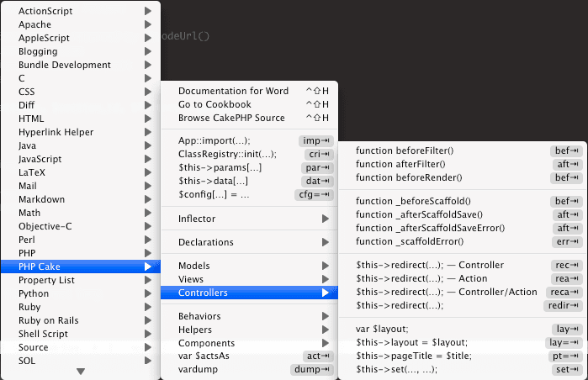Open the Hyperlink Helper submenu
Screen dimensions: 588x380
coord(81,132)
